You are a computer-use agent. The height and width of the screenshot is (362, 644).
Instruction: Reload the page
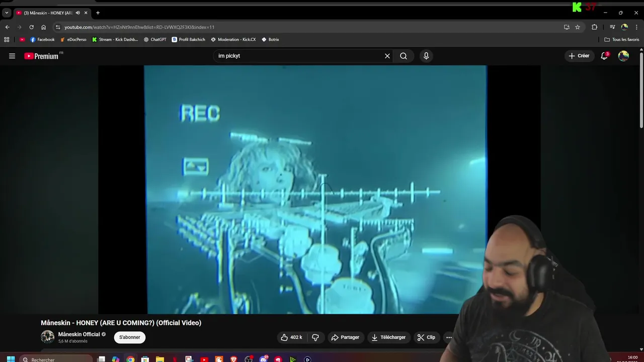click(x=31, y=27)
